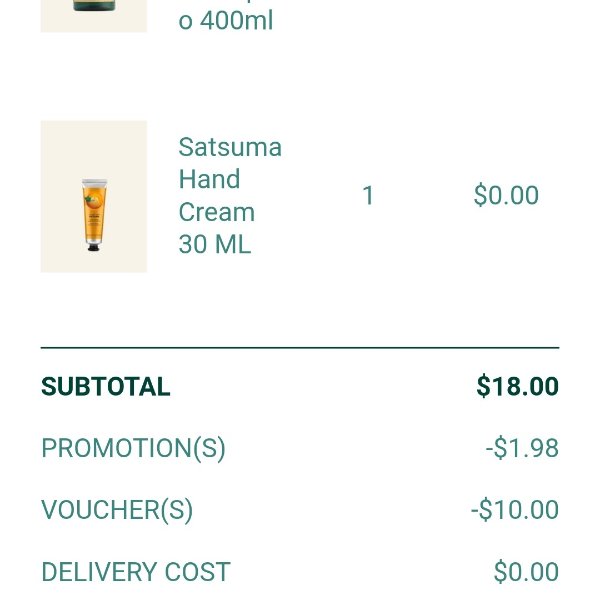Tap the Satsuma Hand Cream product thumbnail
Screen dimensions: 600x600
94,196
